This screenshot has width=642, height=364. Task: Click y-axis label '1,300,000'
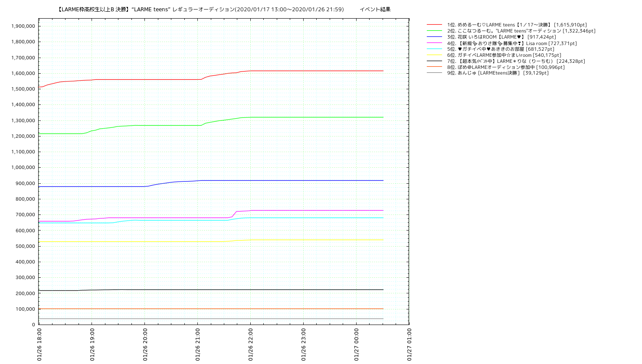tap(23, 120)
